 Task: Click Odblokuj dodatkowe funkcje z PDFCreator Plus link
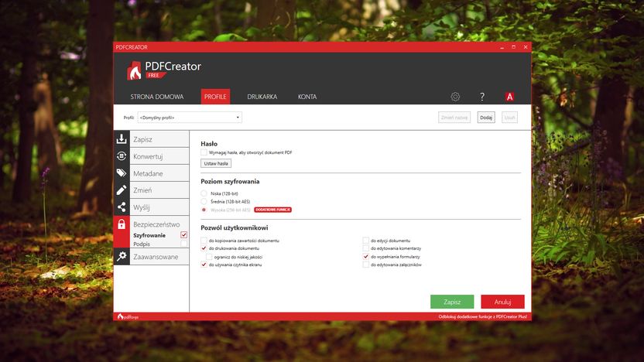[482, 316]
